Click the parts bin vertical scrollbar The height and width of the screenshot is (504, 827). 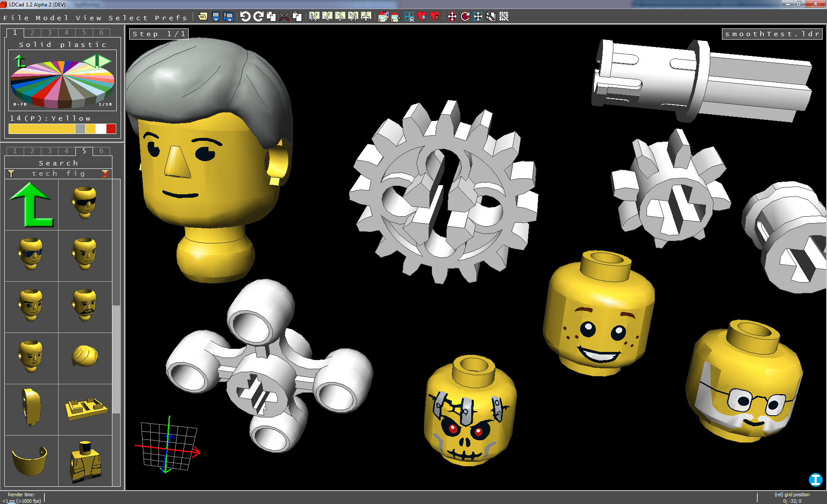tap(116, 360)
